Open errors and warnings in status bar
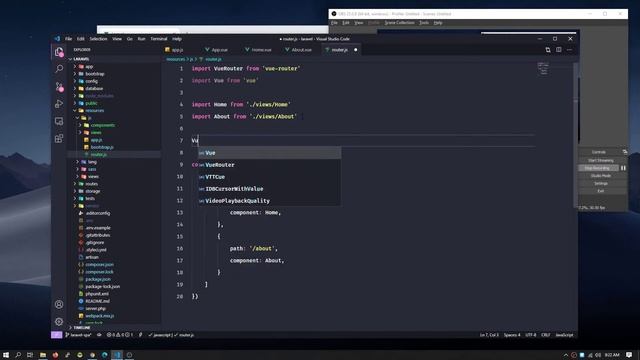 pyautogui.click(x=120, y=335)
